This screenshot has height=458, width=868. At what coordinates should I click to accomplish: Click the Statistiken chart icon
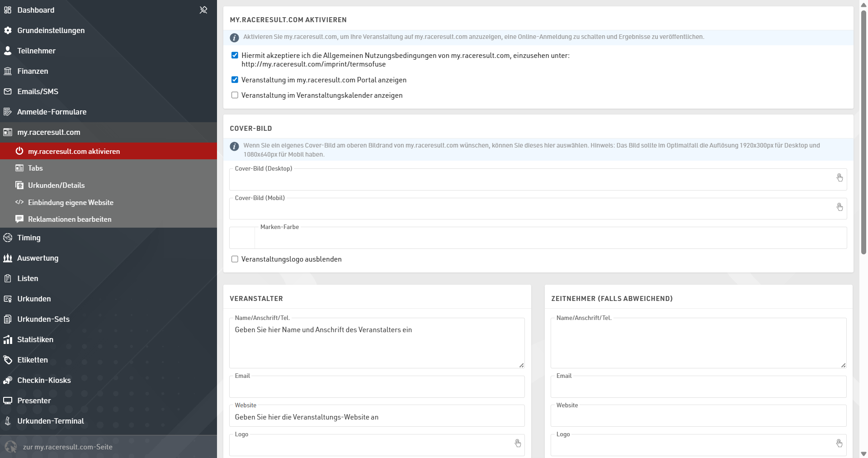[8, 339]
